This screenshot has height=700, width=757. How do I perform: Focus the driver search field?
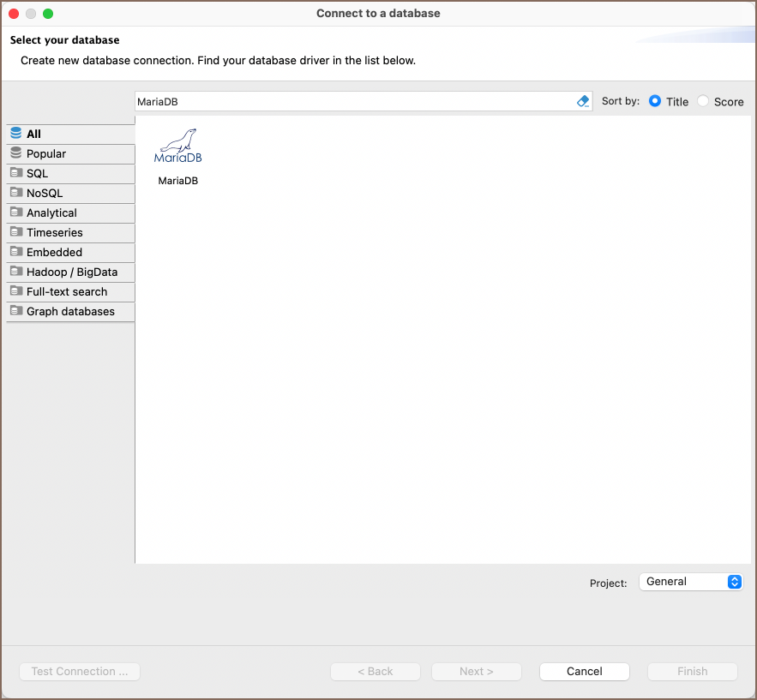351,101
